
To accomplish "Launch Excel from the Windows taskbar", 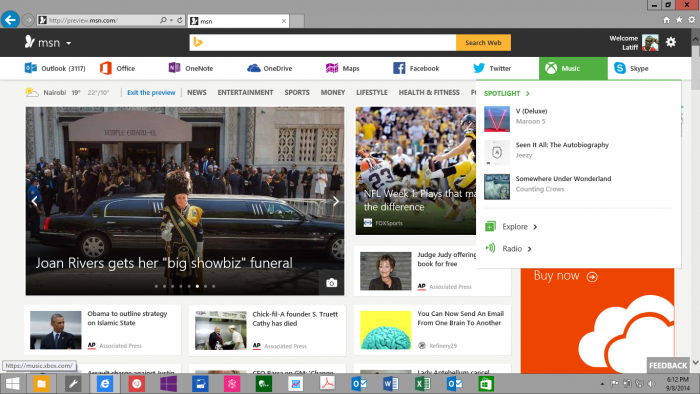I will pos(422,384).
